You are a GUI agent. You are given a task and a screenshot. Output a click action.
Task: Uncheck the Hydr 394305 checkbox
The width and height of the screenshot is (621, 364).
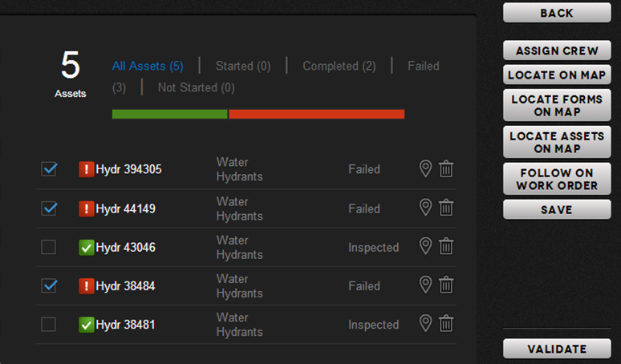coord(49,169)
